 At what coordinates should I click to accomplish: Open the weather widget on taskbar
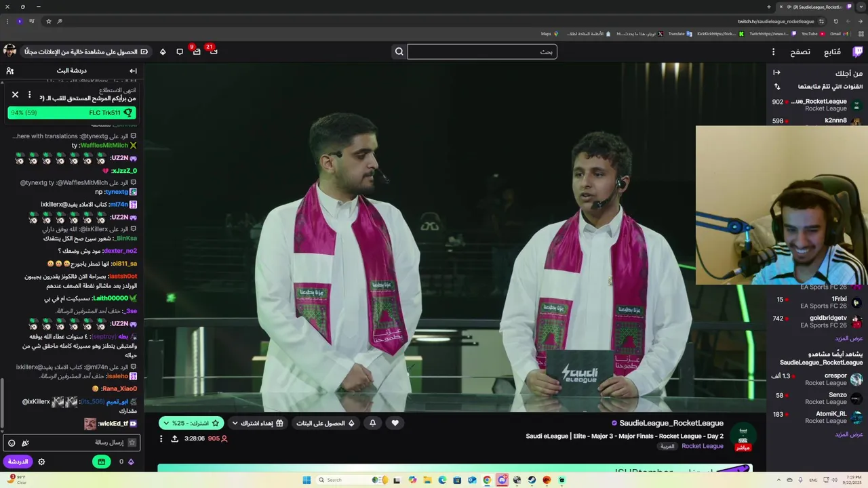point(17,479)
